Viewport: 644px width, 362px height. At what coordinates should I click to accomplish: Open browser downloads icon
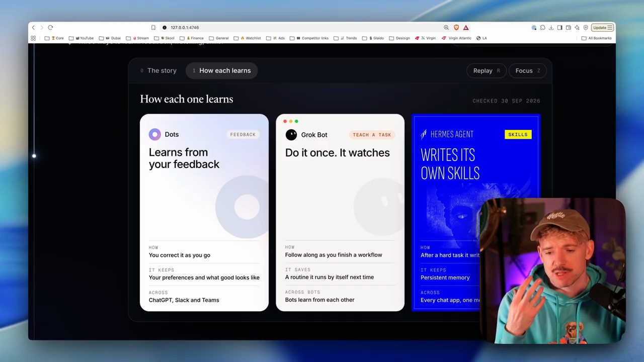(x=551, y=28)
